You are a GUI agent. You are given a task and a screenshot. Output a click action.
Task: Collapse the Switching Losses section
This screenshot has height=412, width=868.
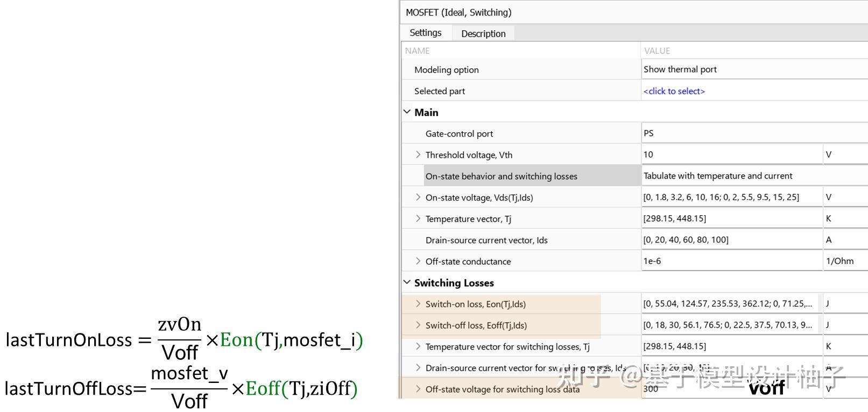[407, 282]
